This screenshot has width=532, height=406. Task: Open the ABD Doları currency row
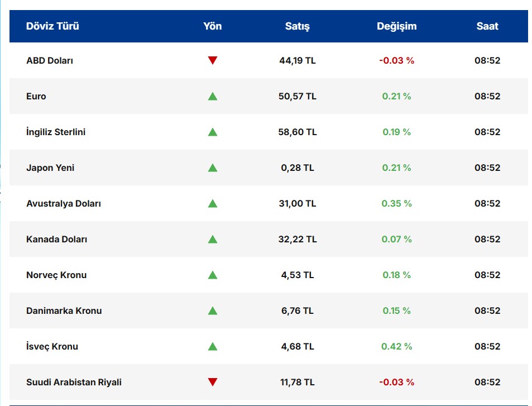point(50,60)
